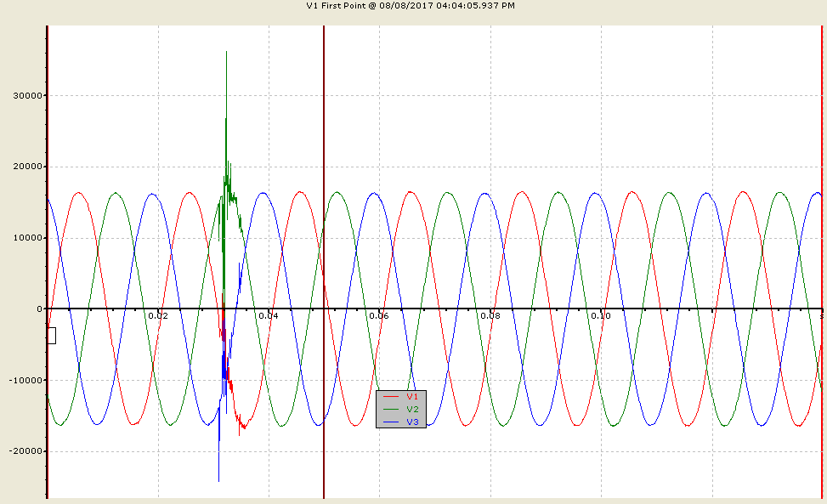The height and width of the screenshot is (504, 827).
Task: Click the -10000 y-axis label
Action: (x=27, y=380)
